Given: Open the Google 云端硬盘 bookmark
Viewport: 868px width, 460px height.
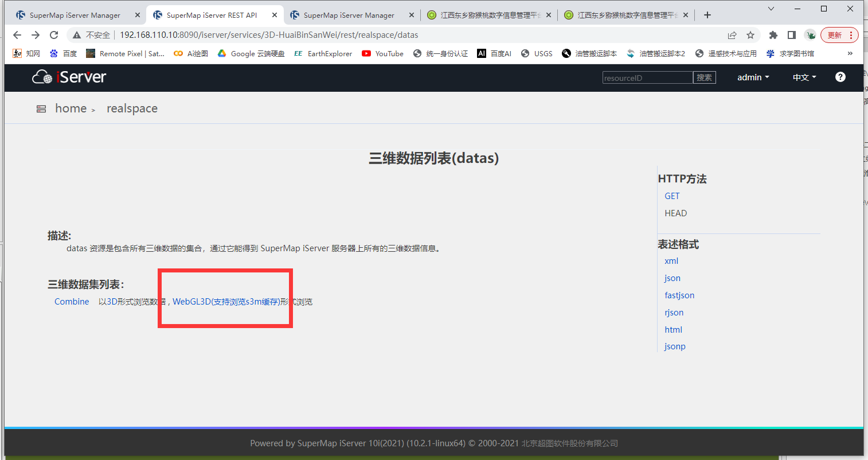Looking at the screenshot, I should [251, 53].
